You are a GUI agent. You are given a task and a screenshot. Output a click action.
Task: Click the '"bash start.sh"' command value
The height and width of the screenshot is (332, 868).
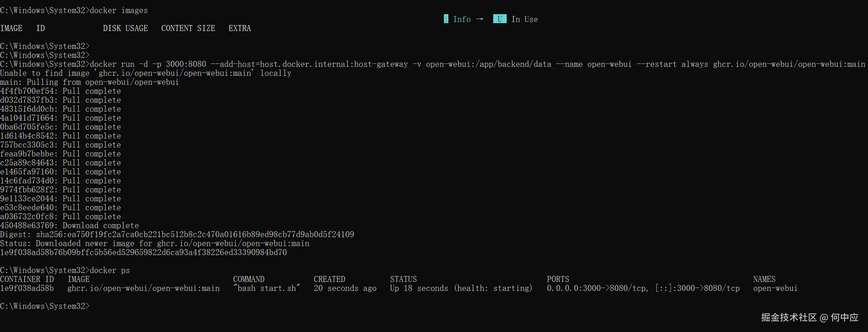267,288
